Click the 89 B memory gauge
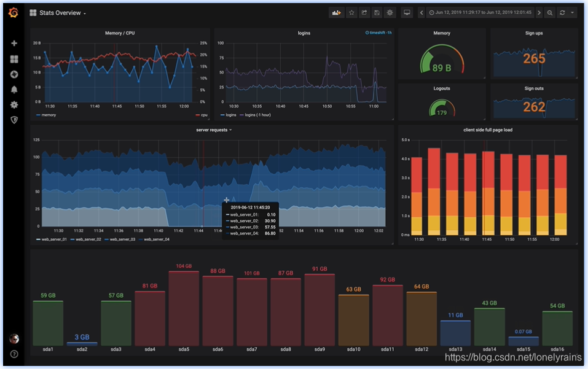Screen dimensions: 588x369 coord(442,60)
